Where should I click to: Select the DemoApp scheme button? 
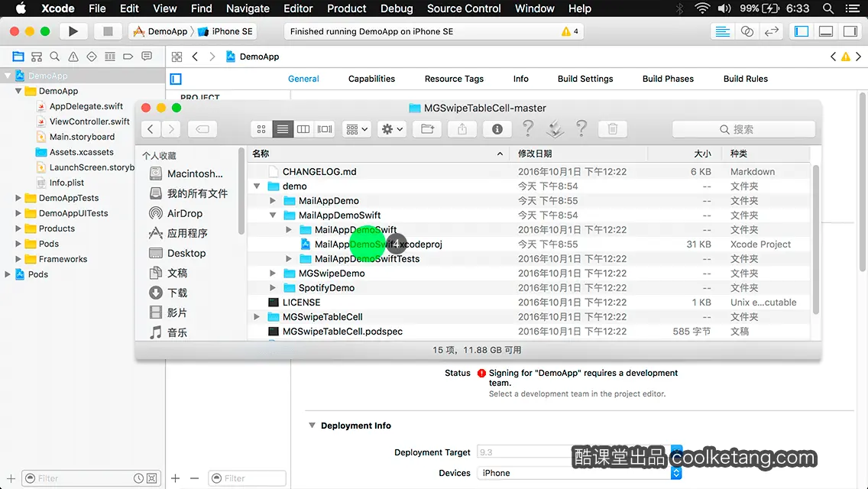(160, 31)
